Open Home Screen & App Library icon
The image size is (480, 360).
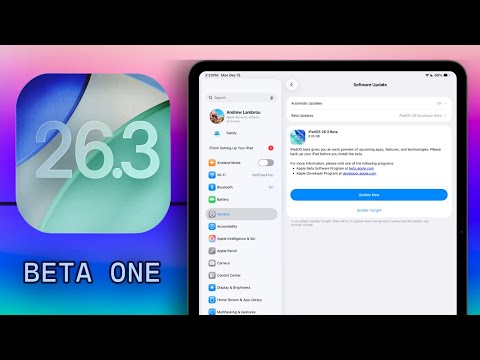click(x=212, y=300)
